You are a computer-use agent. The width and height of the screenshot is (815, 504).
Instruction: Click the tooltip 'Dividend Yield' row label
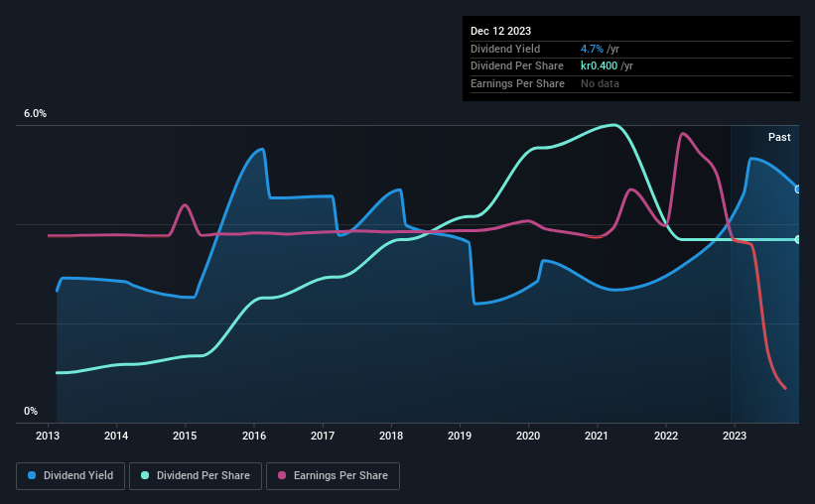(x=505, y=49)
